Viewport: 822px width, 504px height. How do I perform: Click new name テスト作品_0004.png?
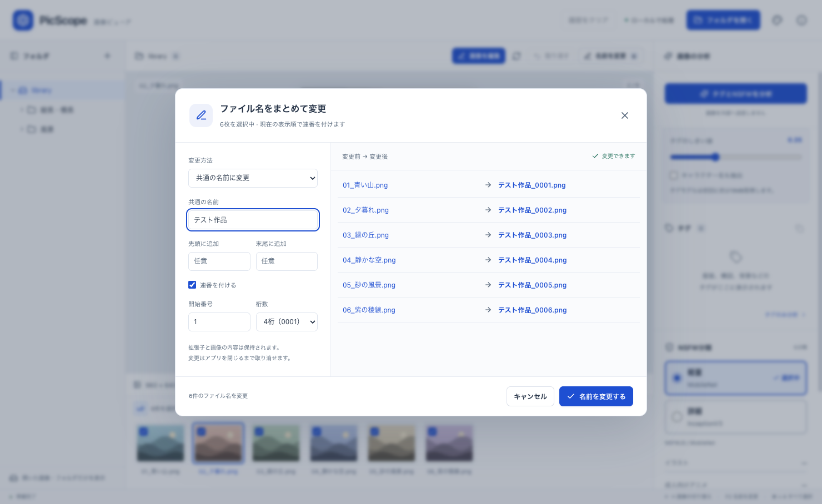point(533,260)
